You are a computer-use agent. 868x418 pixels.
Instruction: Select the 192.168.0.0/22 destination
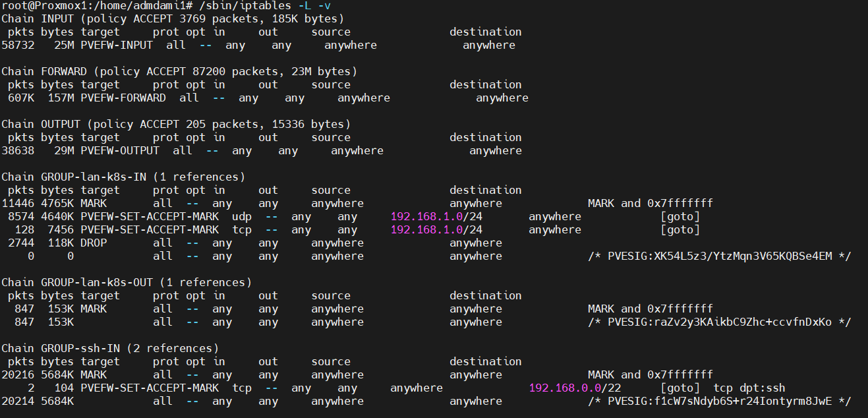pos(575,388)
